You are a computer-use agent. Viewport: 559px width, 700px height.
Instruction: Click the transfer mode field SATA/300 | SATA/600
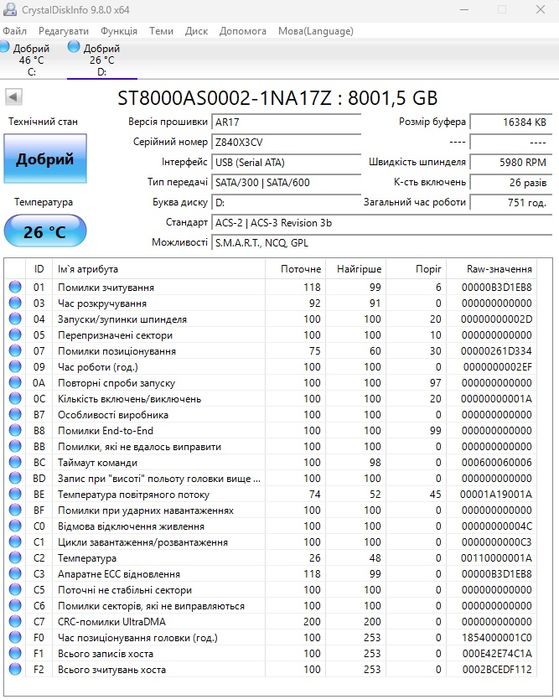point(286,182)
